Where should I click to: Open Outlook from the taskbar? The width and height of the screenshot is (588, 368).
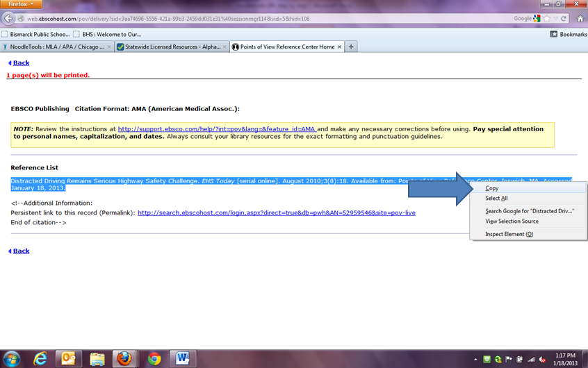(x=69, y=359)
